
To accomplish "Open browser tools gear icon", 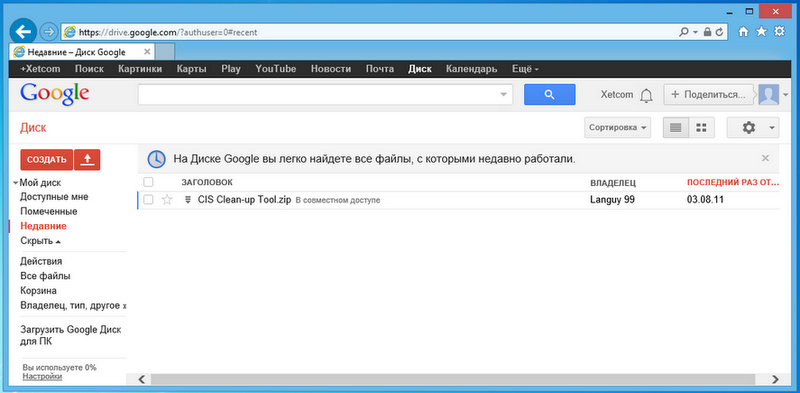I will click(x=779, y=32).
